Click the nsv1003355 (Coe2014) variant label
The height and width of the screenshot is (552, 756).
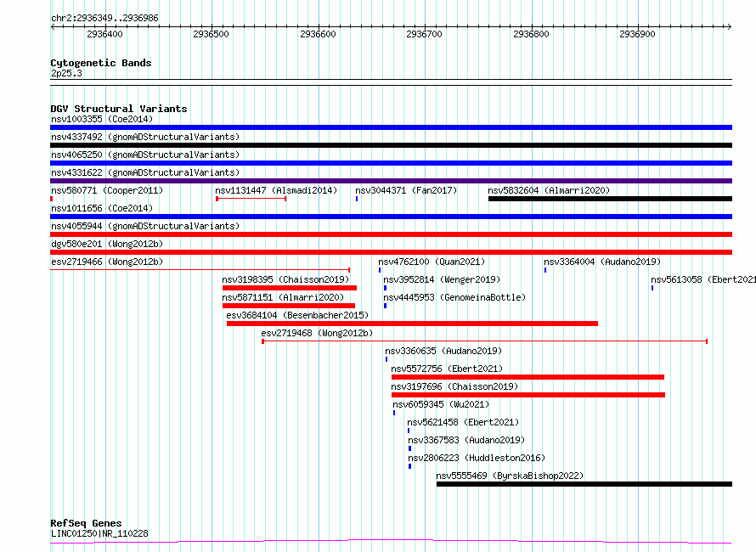102,119
